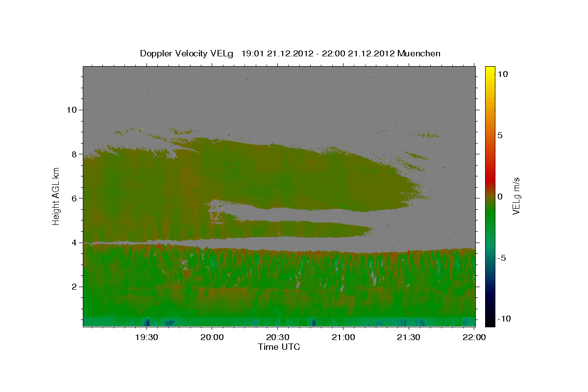Image resolution: width=588 pixels, height=392 pixels.
Task: Click the 'VELg m/s' colorbar label
Action: (x=515, y=196)
